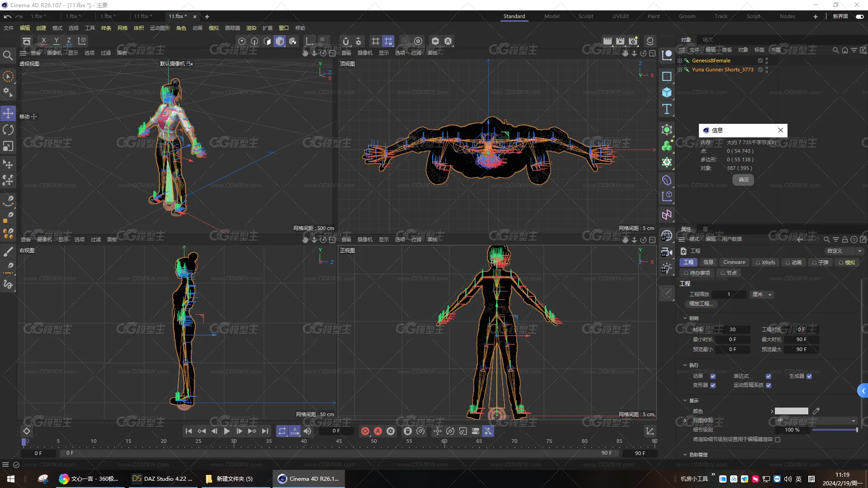The height and width of the screenshot is (488, 868).
Task: Uncheck the 表达式 checkbox
Action: pos(769,376)
